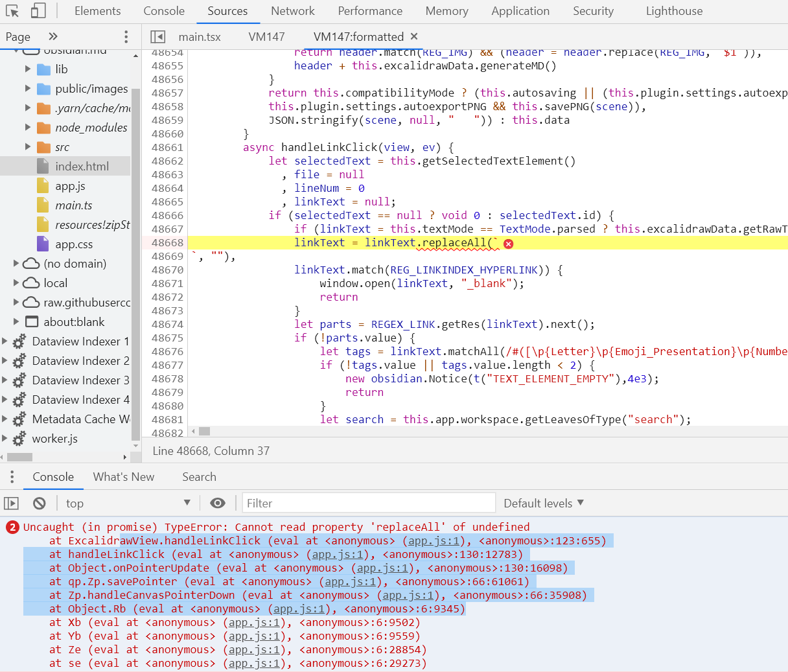
Task: Open app.js:1 link in Object.onPointerUpdate line
Action: (x=382, y=568)
